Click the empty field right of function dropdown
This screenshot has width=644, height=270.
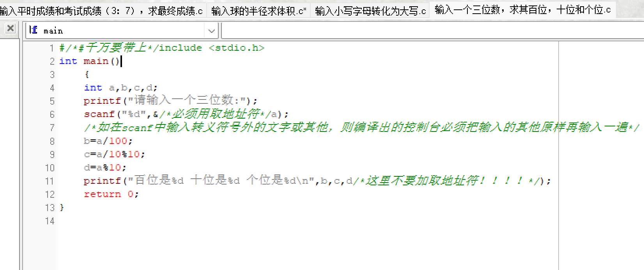click(x=433, y=30)
